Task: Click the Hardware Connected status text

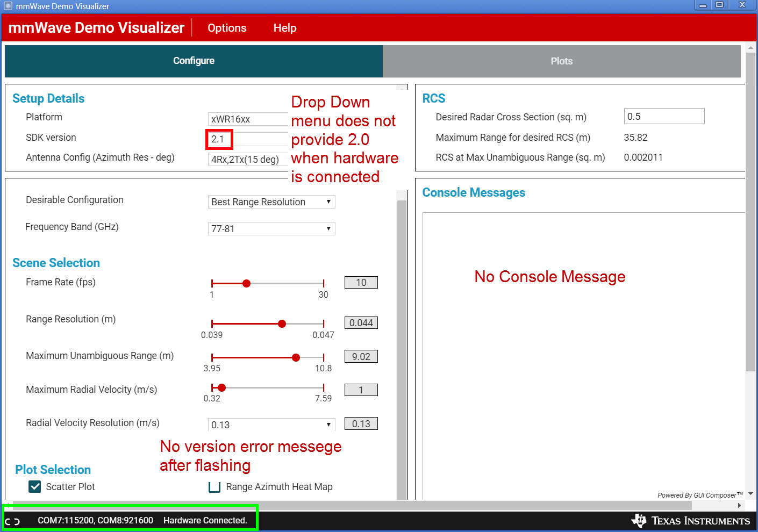Action: 205,521
